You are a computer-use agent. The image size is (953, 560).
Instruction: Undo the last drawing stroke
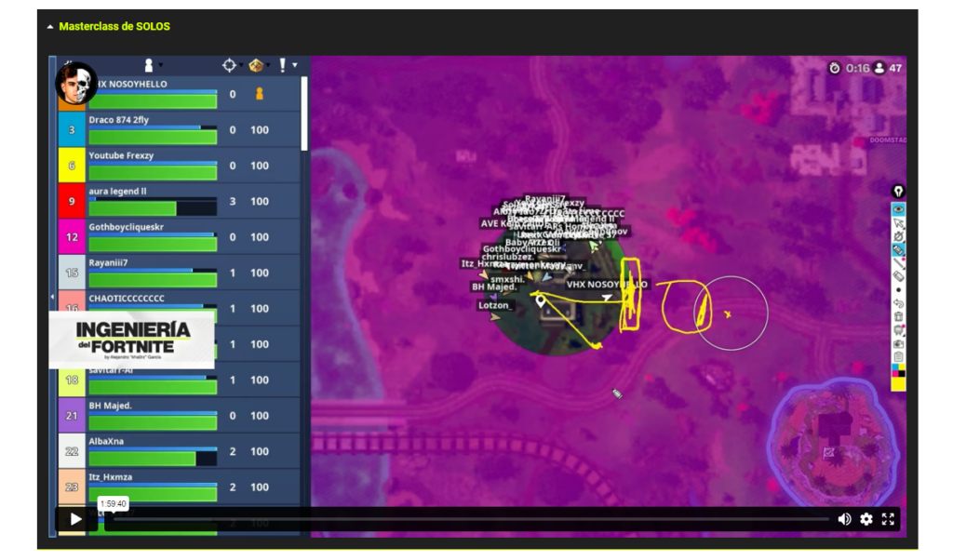898,303
